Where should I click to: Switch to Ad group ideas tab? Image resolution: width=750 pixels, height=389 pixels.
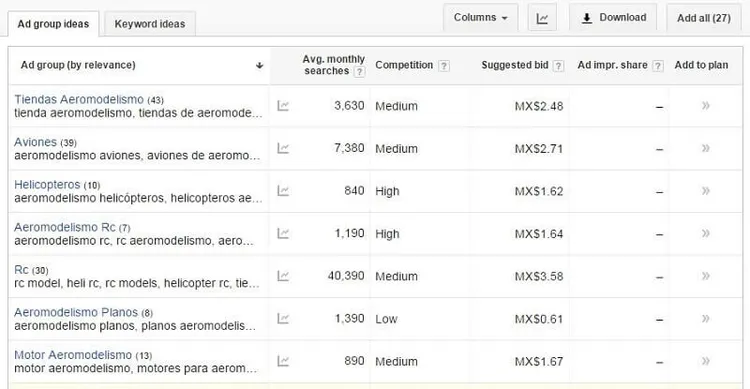tap(53, 24)
